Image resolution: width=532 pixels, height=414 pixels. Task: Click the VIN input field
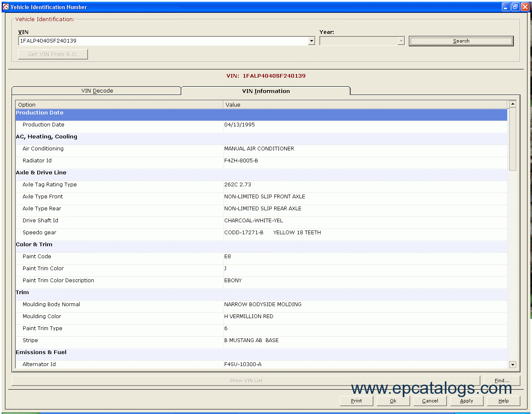pyautogui.click(x=163, y=41)
